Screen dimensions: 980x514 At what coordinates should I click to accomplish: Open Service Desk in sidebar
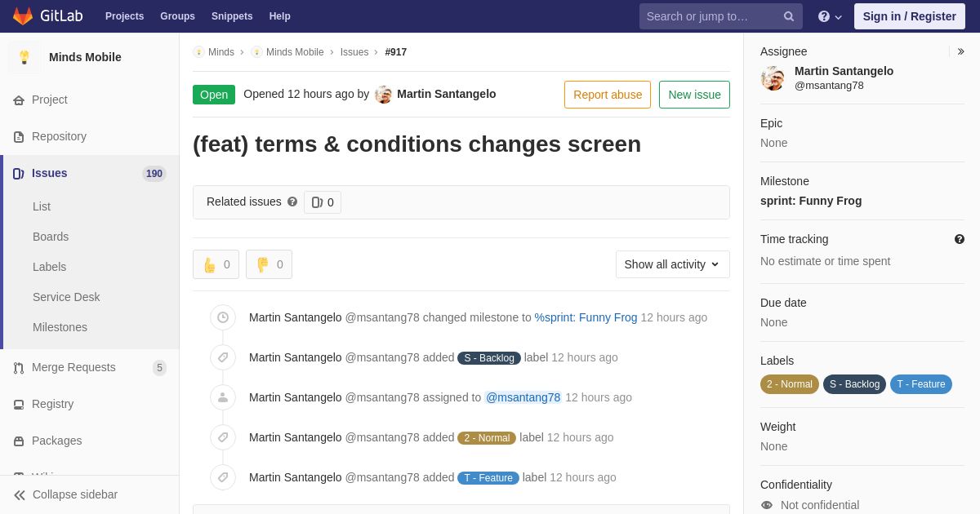coord(66,297)
